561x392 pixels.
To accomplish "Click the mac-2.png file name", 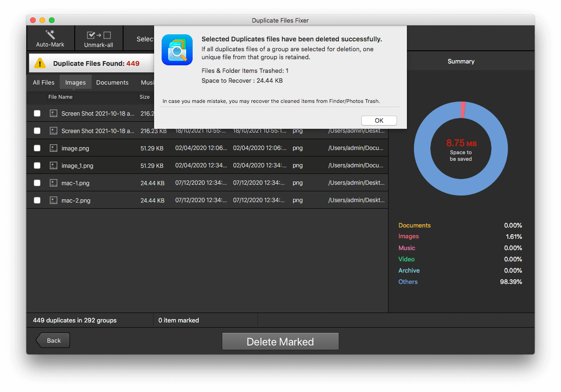I will [x=76, y=201].
